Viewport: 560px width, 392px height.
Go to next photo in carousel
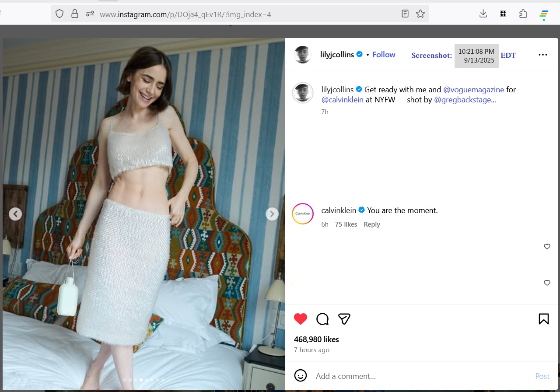click(272, 214)
